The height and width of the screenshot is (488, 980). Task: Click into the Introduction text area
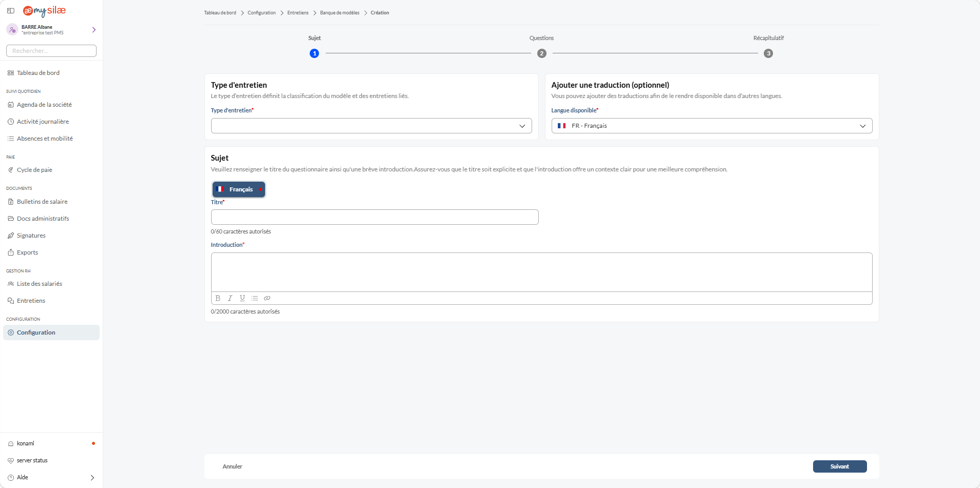541,272
